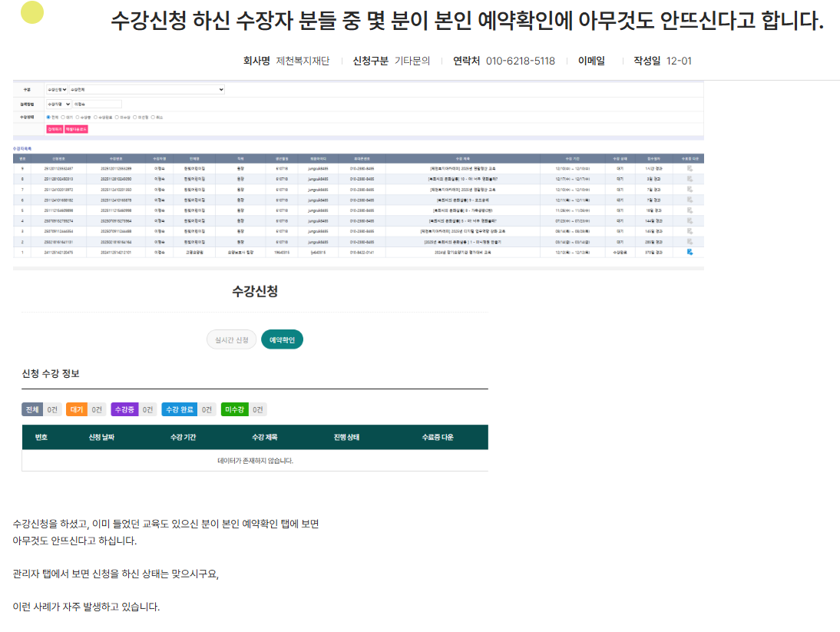840x632 pixels.
Task: Click the yellow circle icon at top left
Action: tap(32, 12)
